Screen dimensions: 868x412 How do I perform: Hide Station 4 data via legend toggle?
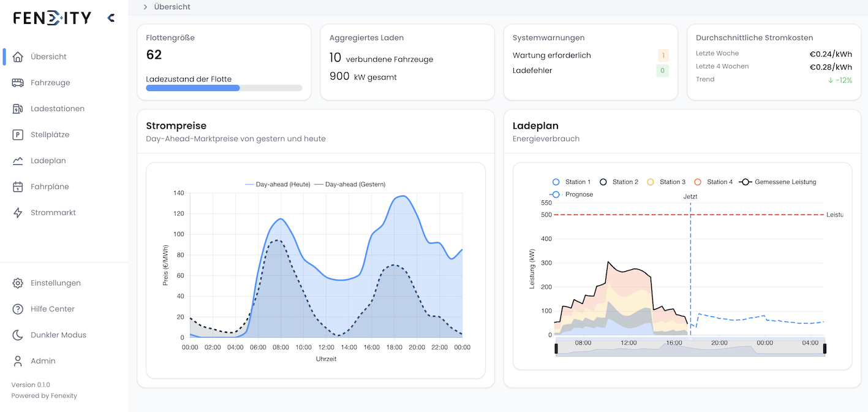click(713, 181)
